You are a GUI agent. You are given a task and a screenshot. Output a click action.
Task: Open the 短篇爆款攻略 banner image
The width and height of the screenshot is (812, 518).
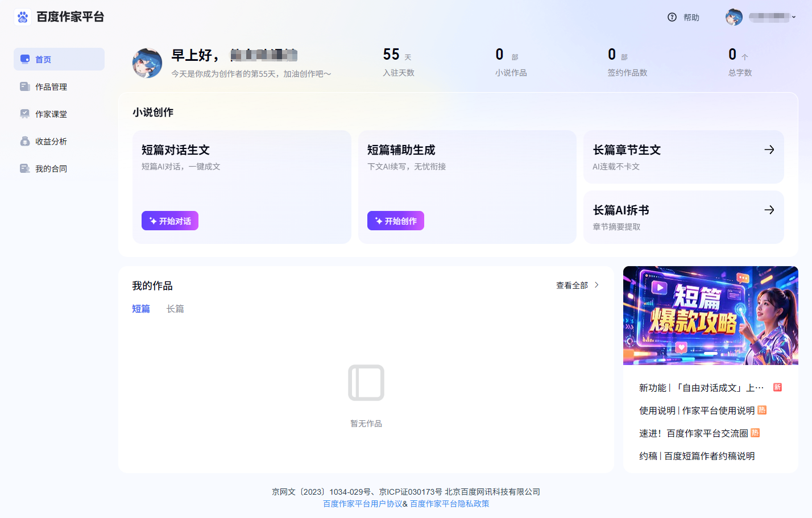(x=711, y=316)
